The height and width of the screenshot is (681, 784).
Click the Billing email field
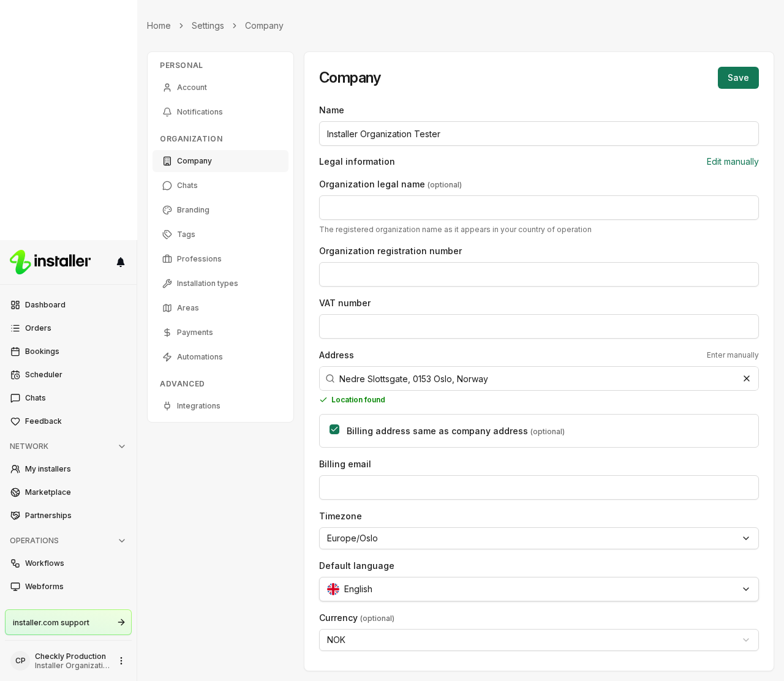pos(539,487)
